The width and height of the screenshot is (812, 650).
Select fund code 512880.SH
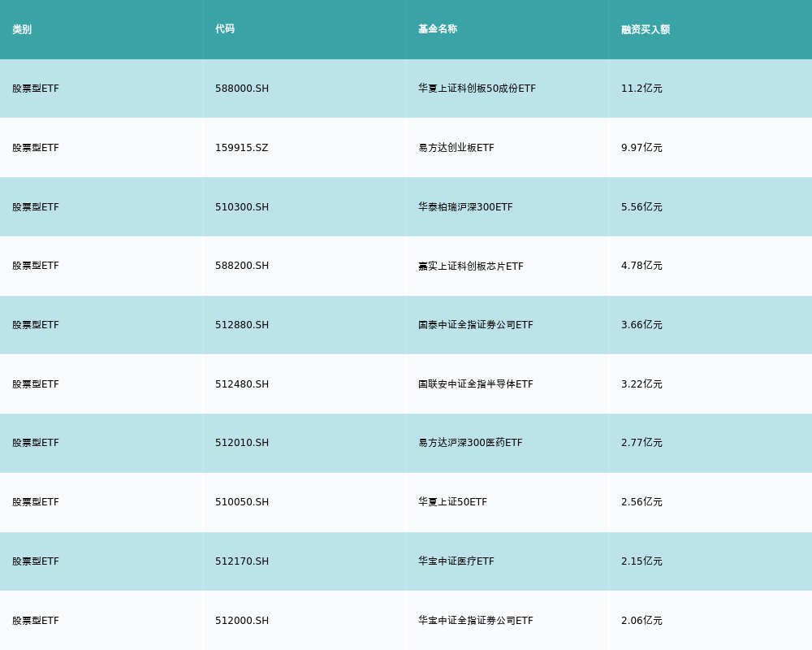[x=242, y=325]
